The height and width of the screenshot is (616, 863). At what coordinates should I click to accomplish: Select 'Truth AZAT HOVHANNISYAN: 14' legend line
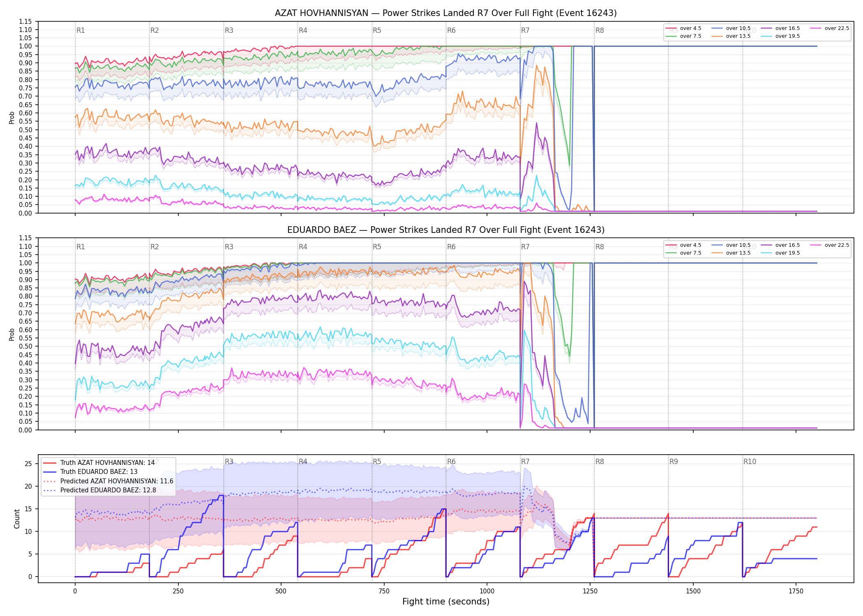pyautogui.click(x=99, y=462)
